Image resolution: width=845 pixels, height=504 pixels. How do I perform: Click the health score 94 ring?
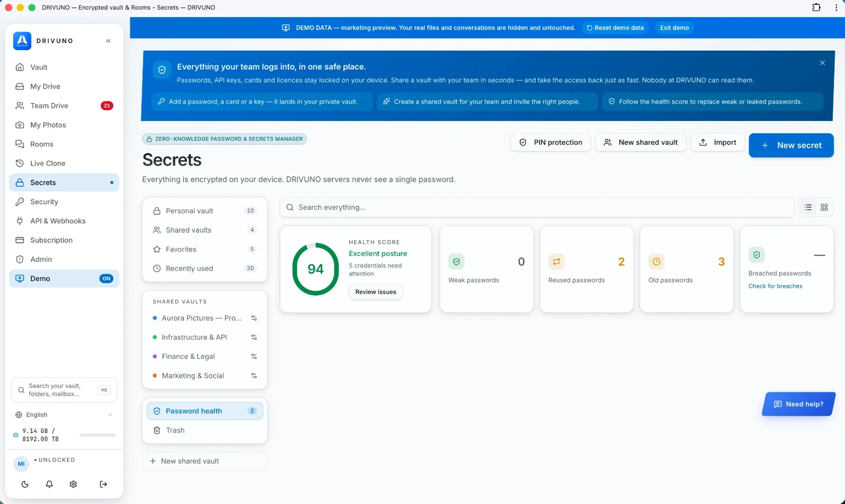click(x=315, y=269)
